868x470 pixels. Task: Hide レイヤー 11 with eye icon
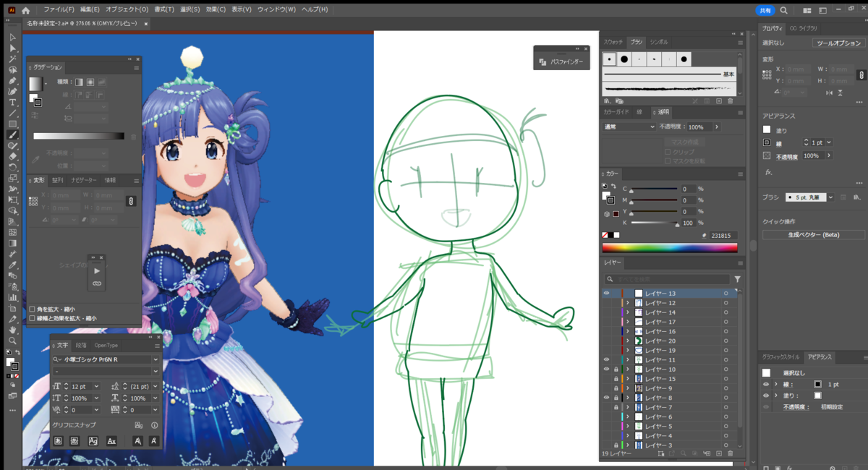pyautogui.click(x=607, y=359)
